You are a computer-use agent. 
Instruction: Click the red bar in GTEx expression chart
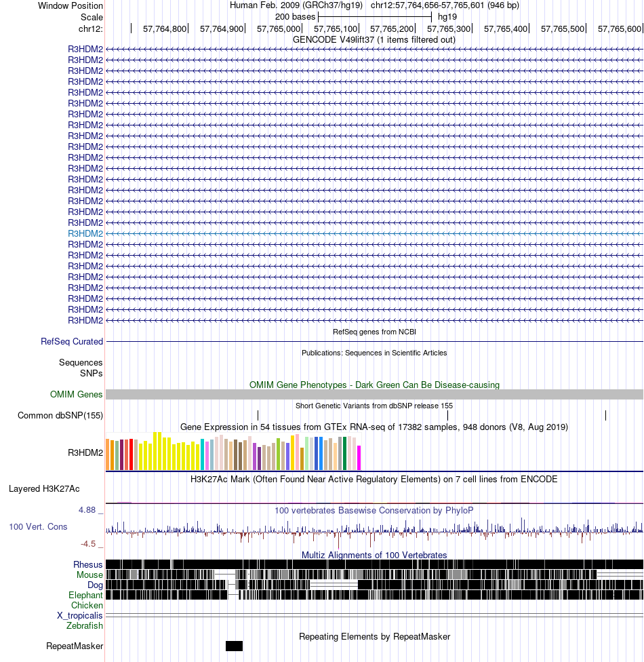[x=132, y=454]
